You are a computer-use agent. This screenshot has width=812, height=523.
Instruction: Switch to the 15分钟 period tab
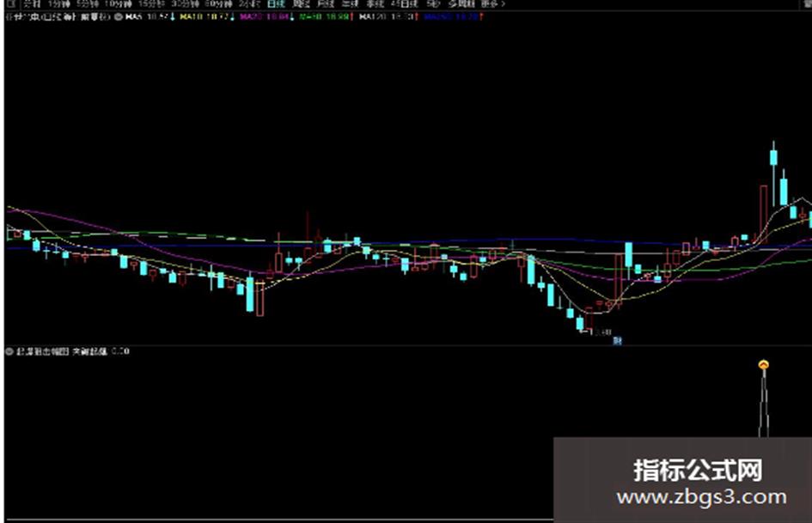(x=150, y=3)
